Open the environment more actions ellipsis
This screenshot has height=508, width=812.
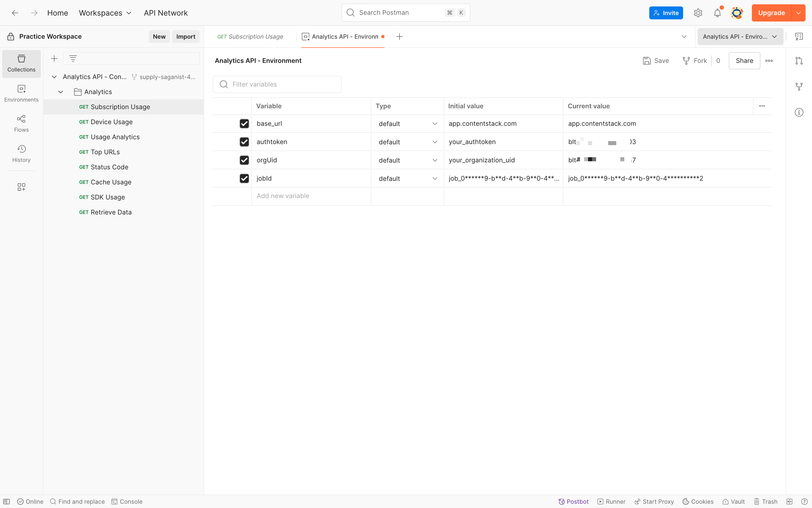[x=769, y=61]
